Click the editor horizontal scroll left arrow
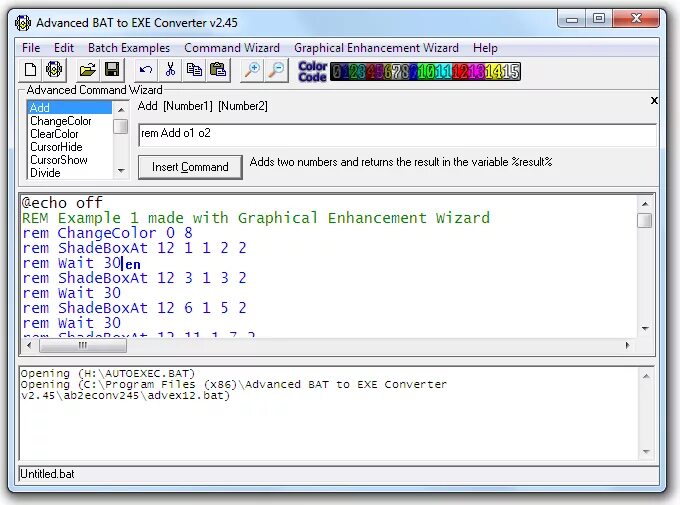The image size is (680, 505). 29,345
